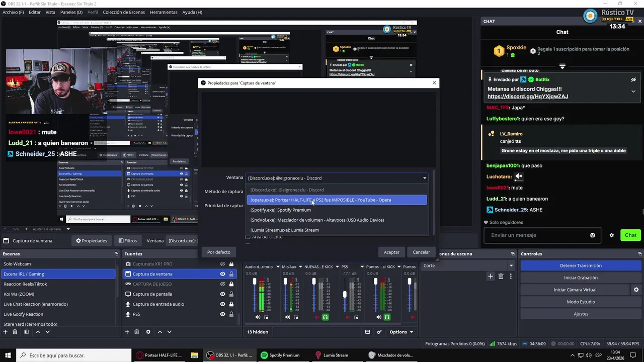Adjust the PS5 volume fader
The height and width of the screenshot is (362, 644).
tap(345, 294)
